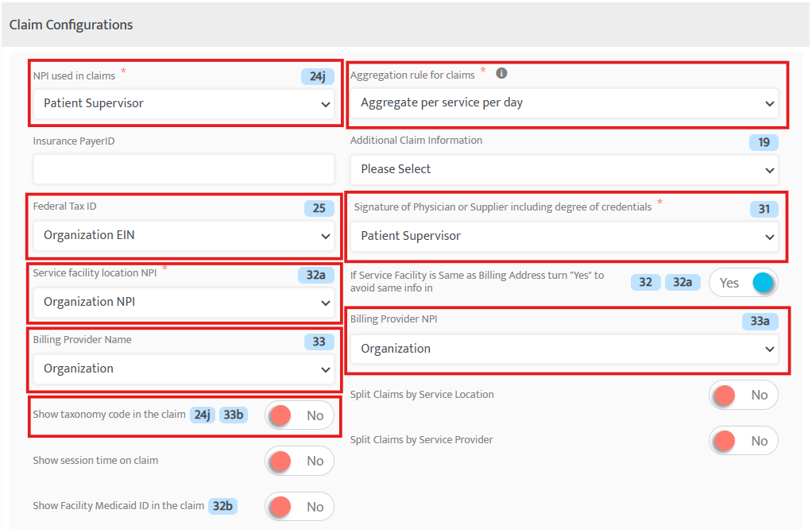812x529 pixels.
Task: Click the 32a badge on Service facility NPI
Action: tap(316, 275)
